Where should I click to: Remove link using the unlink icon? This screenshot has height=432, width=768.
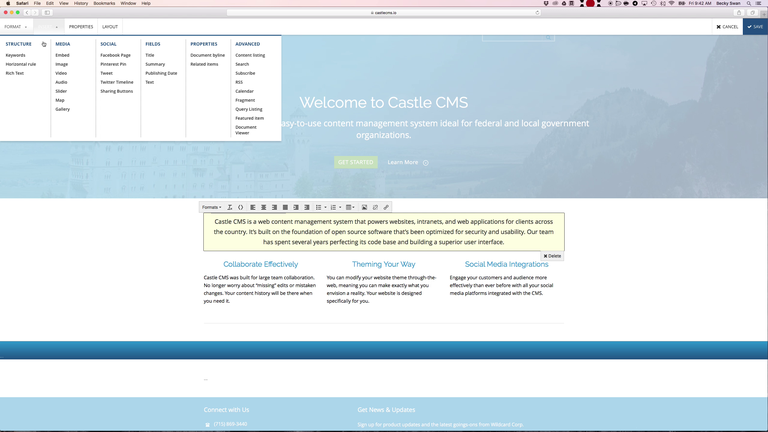coord(375,207)
